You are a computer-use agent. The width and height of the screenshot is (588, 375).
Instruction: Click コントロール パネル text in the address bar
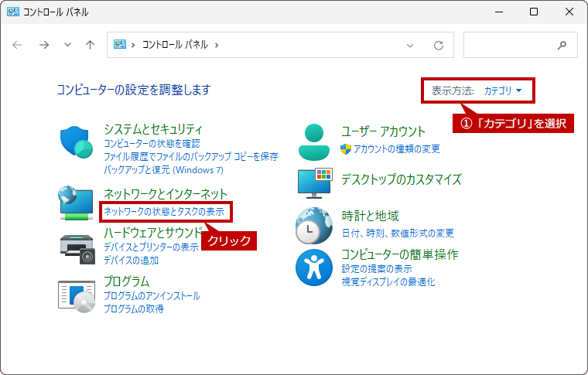[175, 45]
